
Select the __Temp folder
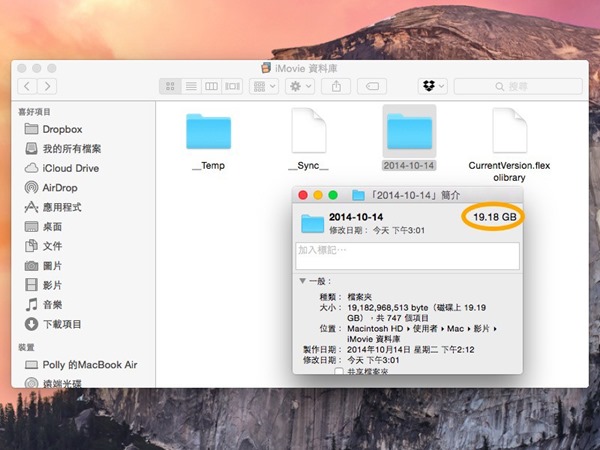click(209, 131)
